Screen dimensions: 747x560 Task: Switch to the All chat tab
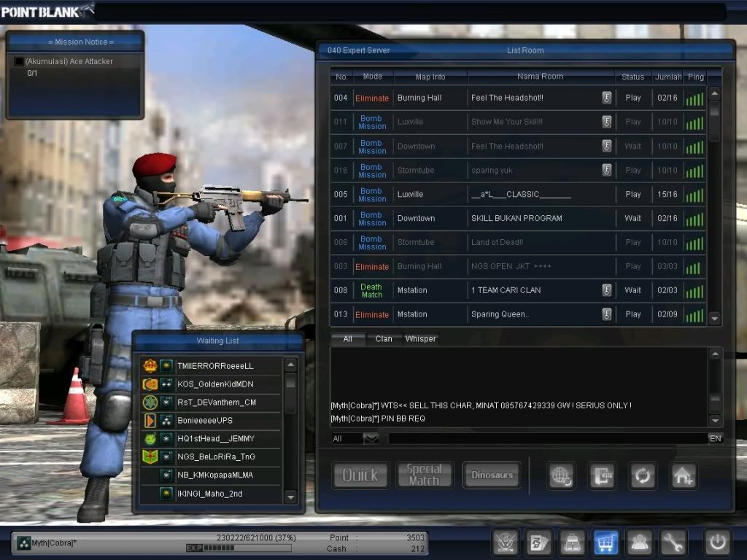348,339
